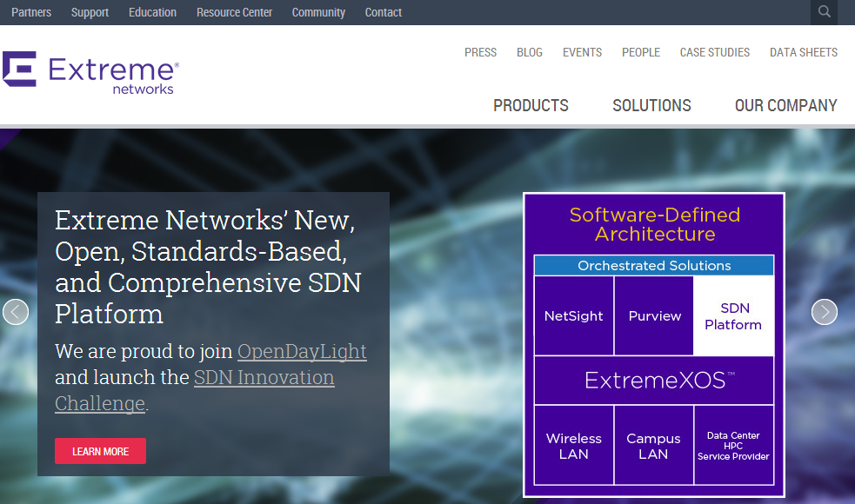
Task: Click the Extreme Networks logo
Action: (90, 72)
